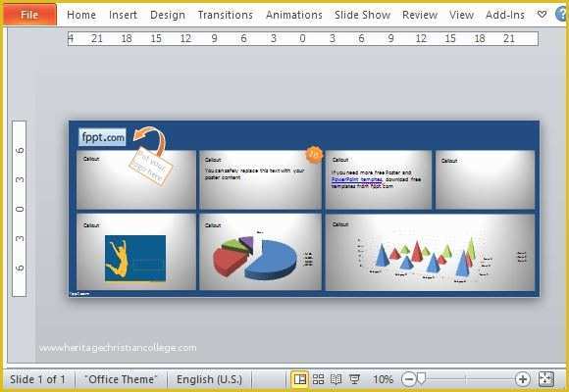569x392 pixels.
Task: Click the PowerPoint templates hyperlink on slide
Action: pyautogui.click(x=357, y=179)
